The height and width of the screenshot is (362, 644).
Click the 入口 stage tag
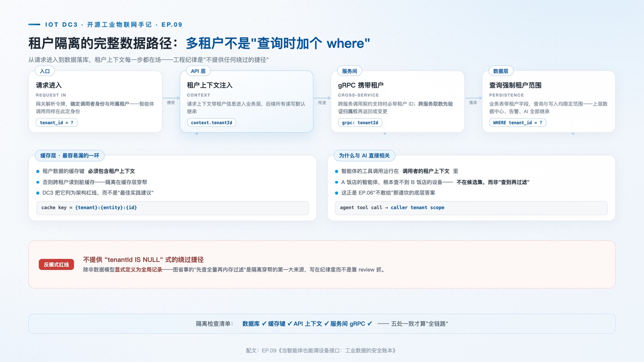(x=45, y=71)
